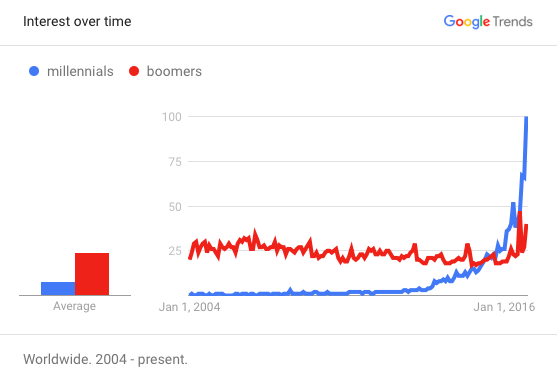Click the Average label under bars
The height and width of the screenshot is (380, 557).
coord(74,306)
